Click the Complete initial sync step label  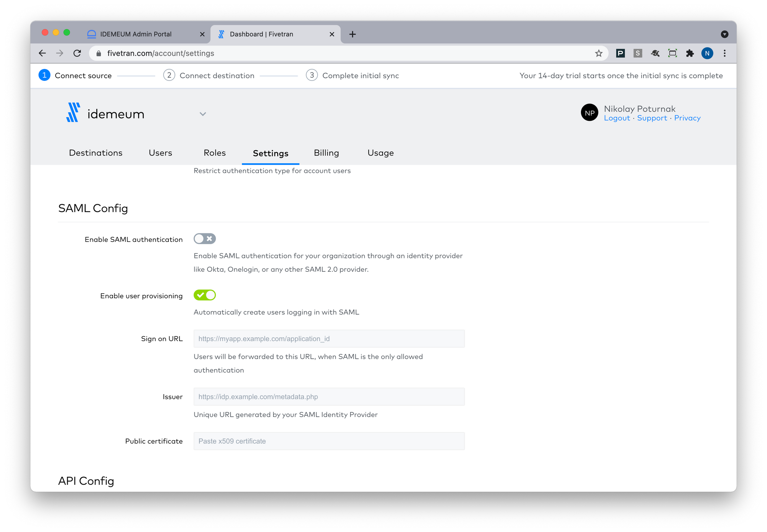click(x=360, y=76)
